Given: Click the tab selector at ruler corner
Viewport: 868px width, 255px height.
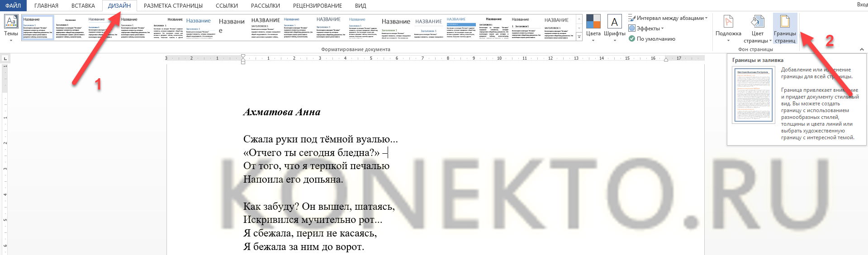Looking at the screenshot, I should [x=5, y=58].
